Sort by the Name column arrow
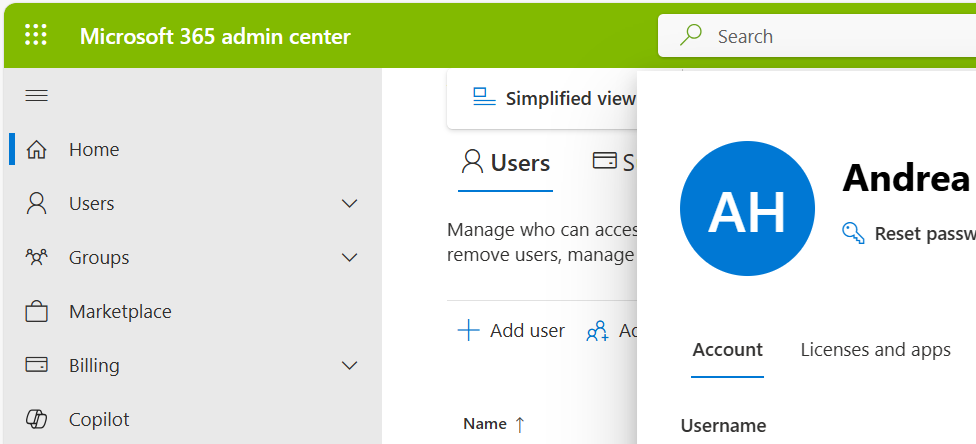The width and height of the screenshot is (976, 444). [x=520, y=425]
